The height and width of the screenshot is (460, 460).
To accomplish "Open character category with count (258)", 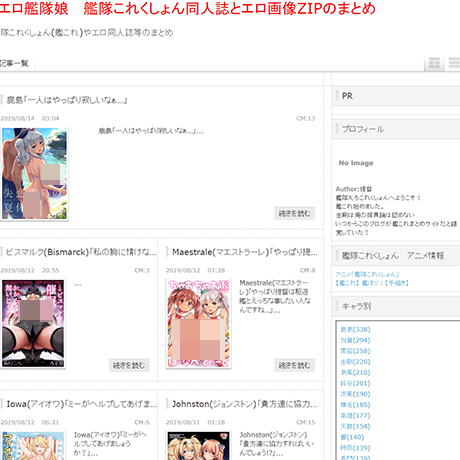I will tap(355, 351).
